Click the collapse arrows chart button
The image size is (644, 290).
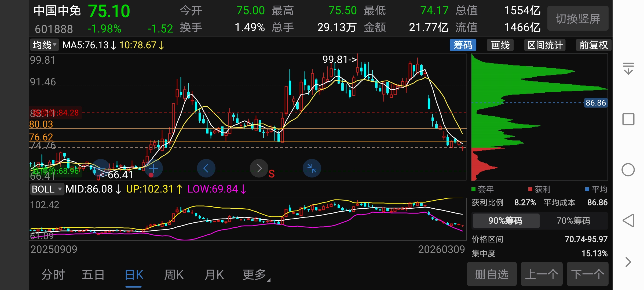coord(312,168)
